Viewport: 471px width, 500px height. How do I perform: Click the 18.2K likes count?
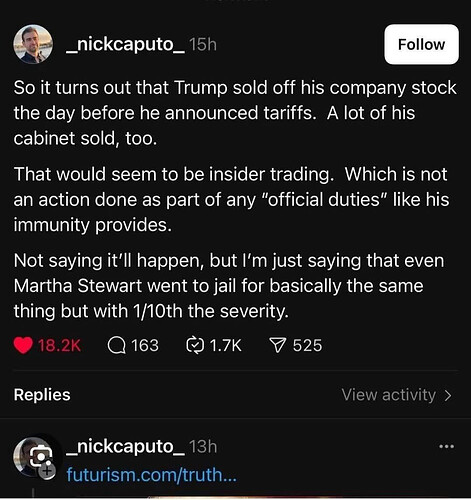tap(59, 345)
